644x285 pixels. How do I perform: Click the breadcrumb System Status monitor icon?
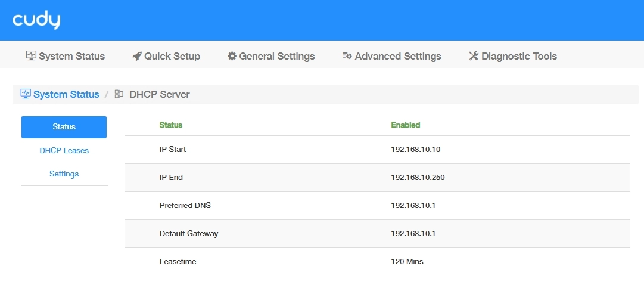(x=26, y=94)
